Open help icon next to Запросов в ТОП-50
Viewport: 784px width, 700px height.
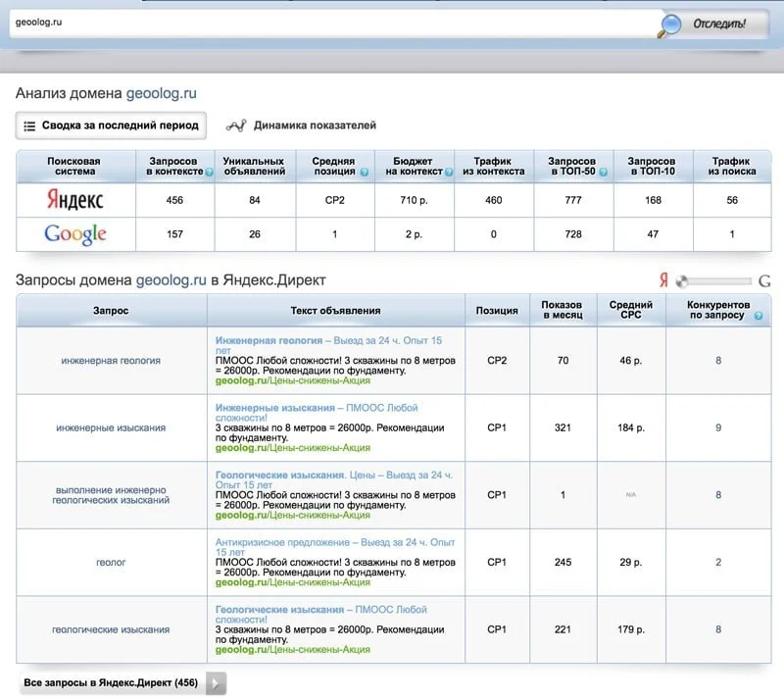(x=604, y=173)
